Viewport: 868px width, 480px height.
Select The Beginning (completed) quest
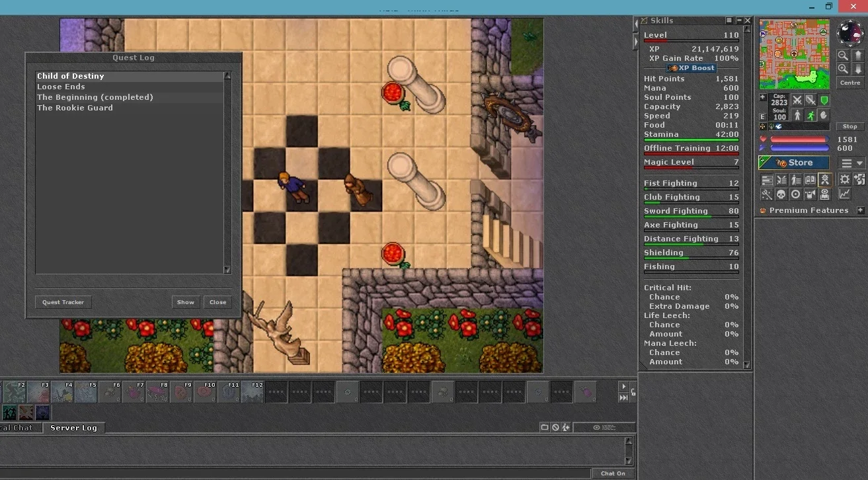pos(130,97)
